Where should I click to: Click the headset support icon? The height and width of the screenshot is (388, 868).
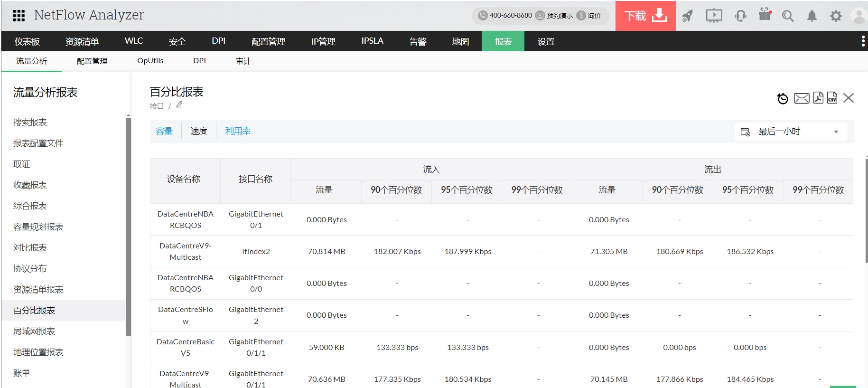tap(740, 16)
